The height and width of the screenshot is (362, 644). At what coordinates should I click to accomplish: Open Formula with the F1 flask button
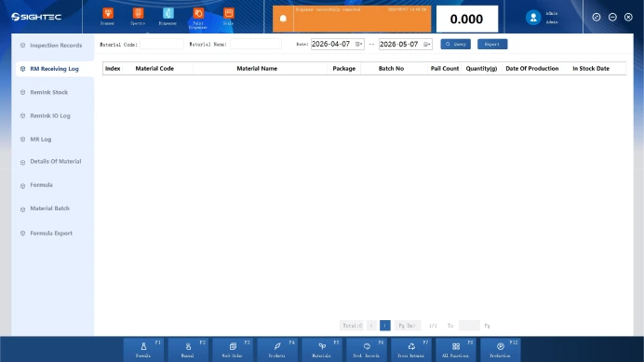click(143, 350)
